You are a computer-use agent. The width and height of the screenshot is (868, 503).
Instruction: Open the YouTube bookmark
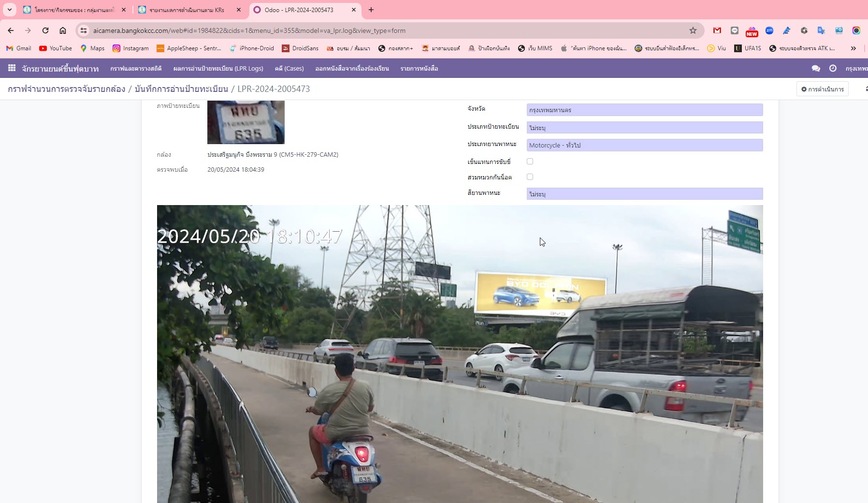pos(55,48)
